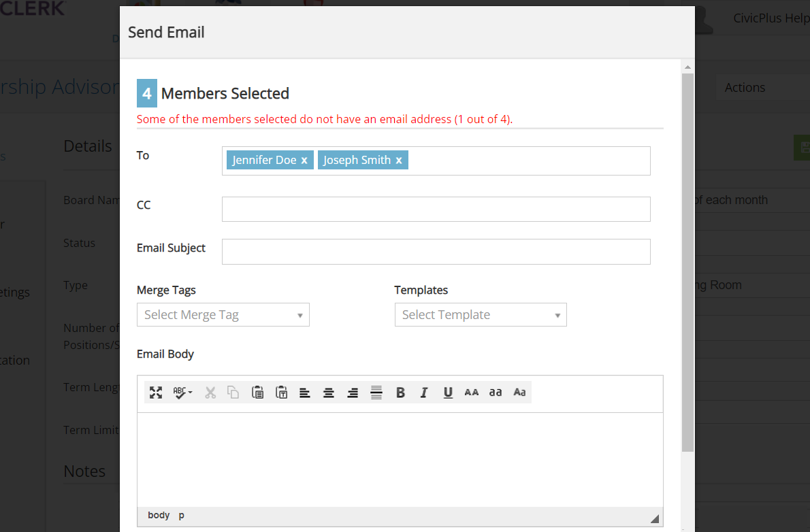Click the missing email address warning text

(325, 119)
